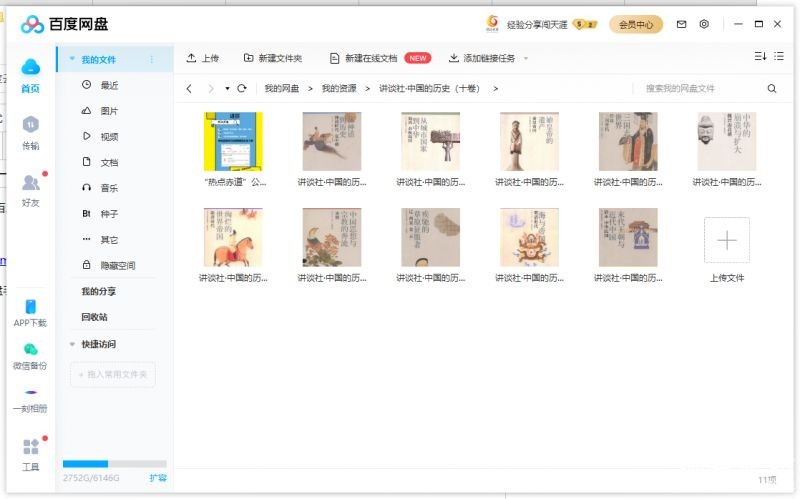Image resolution: width=800 pixels, height=499 pixels.
Task: Click 拖入常用文件夹 quick access placeholder
Action: pyautogui.click(x=113, y=375)
